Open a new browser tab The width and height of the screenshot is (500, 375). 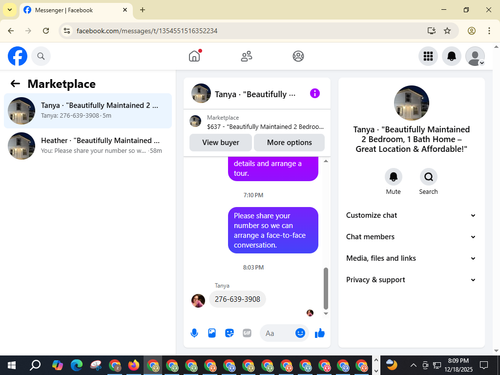[142, 10]
